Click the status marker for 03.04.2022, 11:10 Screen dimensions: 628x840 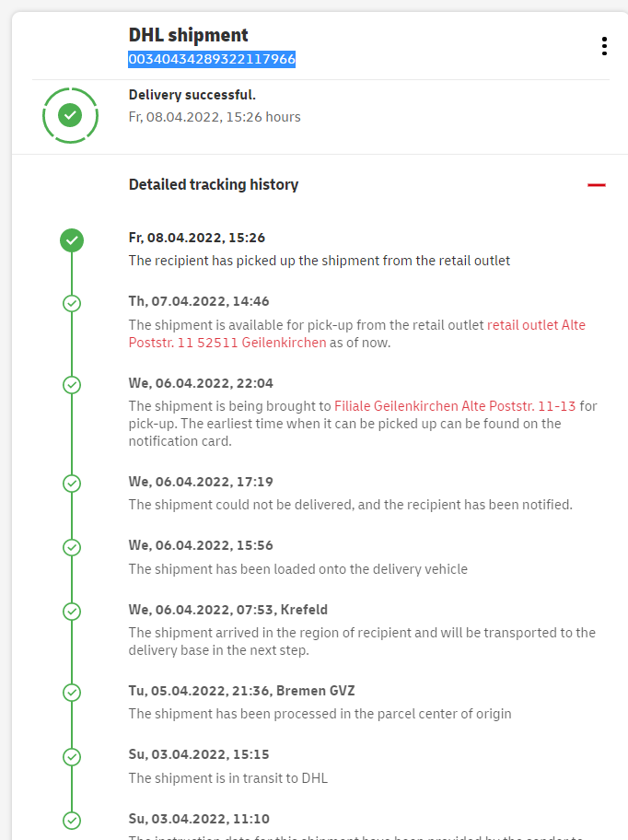(72, 820)
